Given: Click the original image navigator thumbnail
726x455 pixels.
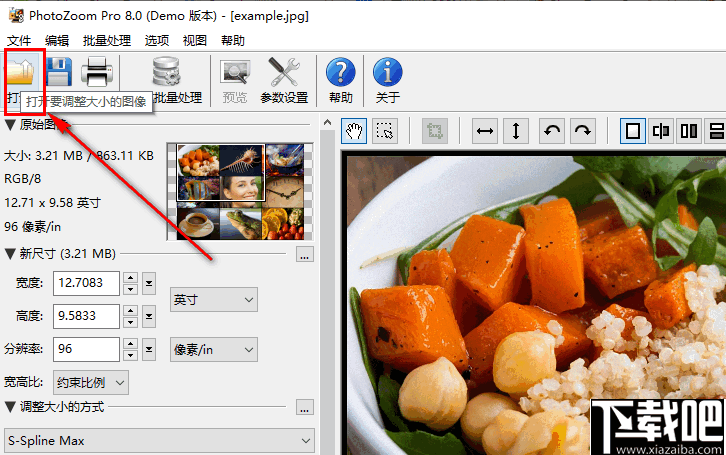Looking at the screenshot, I should point(240,192).
